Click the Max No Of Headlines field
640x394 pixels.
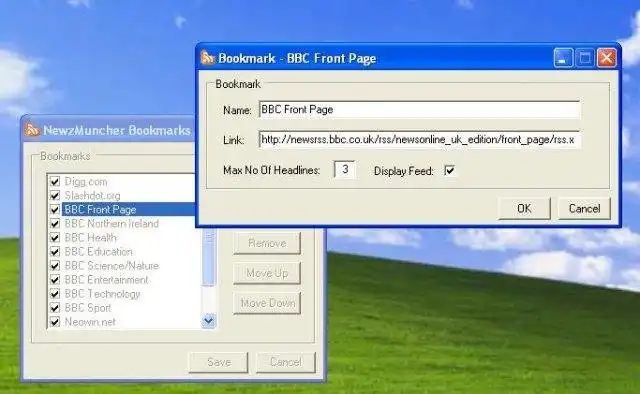coord(344,169)
